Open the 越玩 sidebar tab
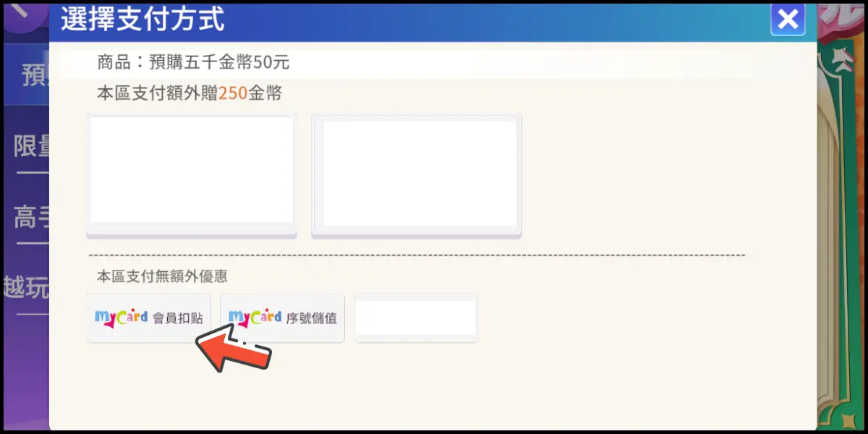This screenshot has width=868, height=434. pyautogui.click(x=27, y=287)
